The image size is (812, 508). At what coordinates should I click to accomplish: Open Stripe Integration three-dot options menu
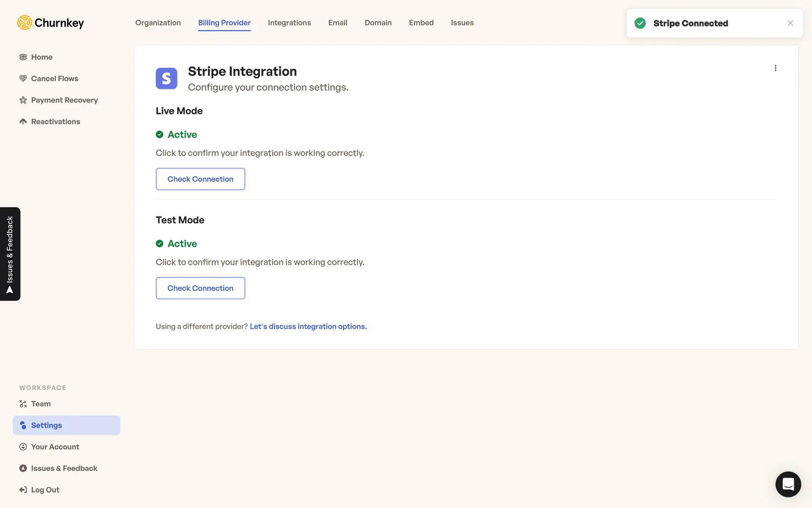point(775,68)
